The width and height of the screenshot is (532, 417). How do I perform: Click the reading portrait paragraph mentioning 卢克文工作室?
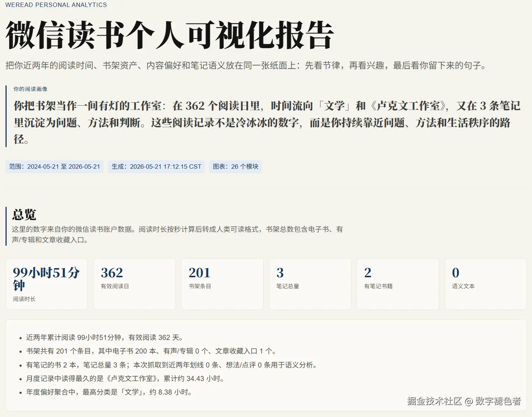pos(267,122)
